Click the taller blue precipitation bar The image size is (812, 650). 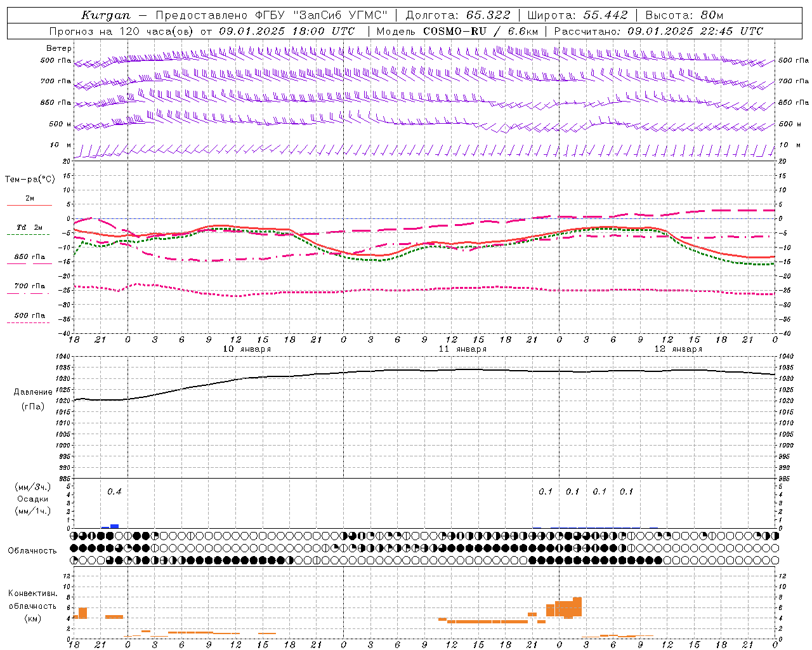(x=114, y=526)
